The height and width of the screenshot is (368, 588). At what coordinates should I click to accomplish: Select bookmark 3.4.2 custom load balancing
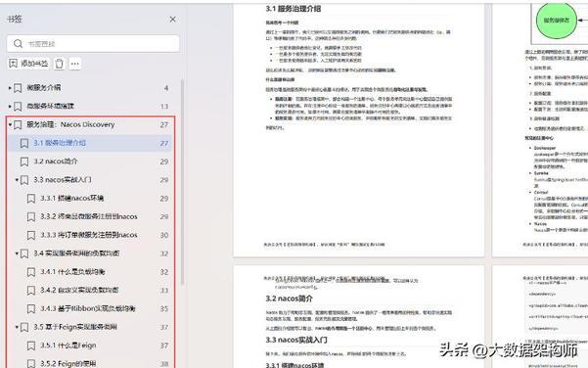coord(79,290)
